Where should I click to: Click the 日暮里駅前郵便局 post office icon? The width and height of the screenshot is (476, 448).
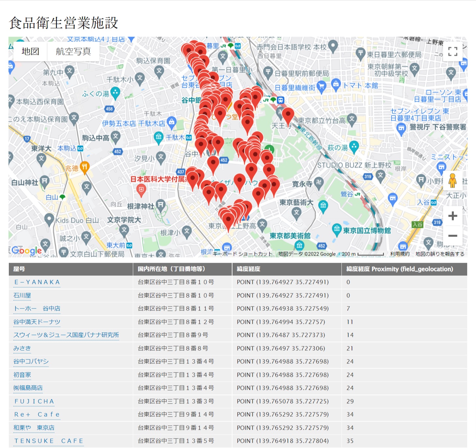(x=268, y=72)
